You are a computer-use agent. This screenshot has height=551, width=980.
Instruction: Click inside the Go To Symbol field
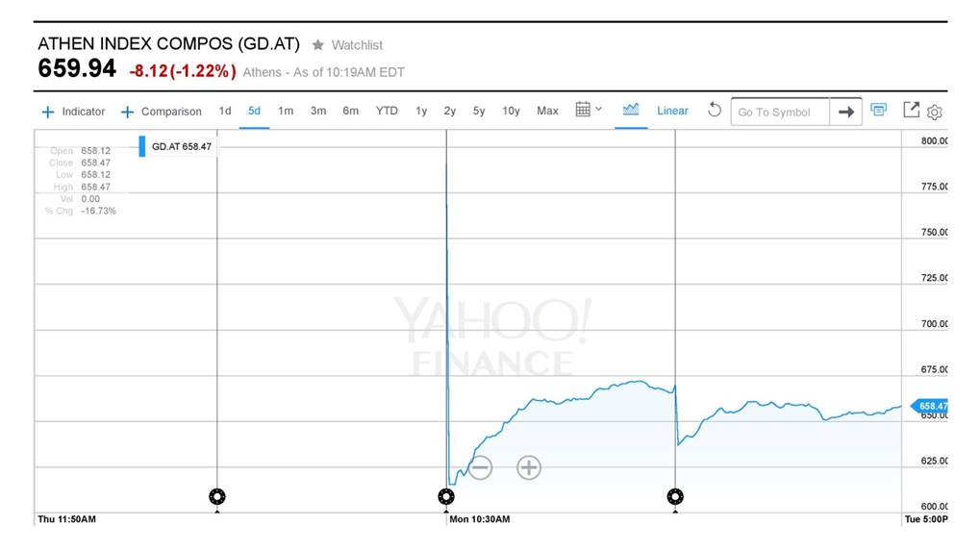point(778,112)
